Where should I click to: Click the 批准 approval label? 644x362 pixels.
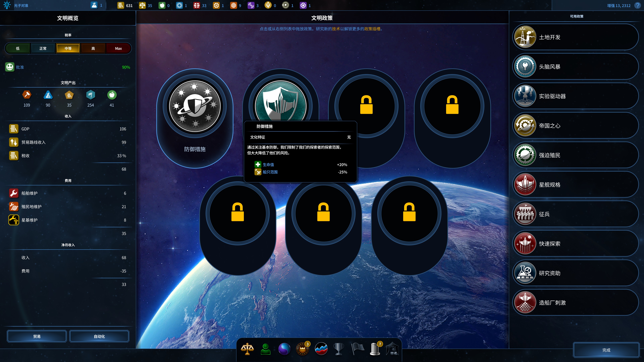[20, 67]
